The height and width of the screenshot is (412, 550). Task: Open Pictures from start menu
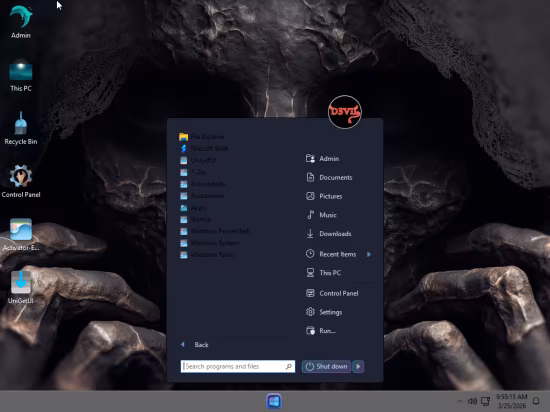click(324, 196)
